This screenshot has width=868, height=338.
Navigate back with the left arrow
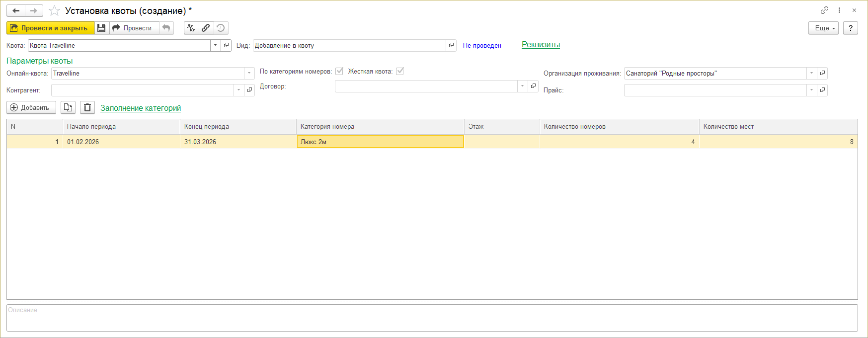click(16, 10)
